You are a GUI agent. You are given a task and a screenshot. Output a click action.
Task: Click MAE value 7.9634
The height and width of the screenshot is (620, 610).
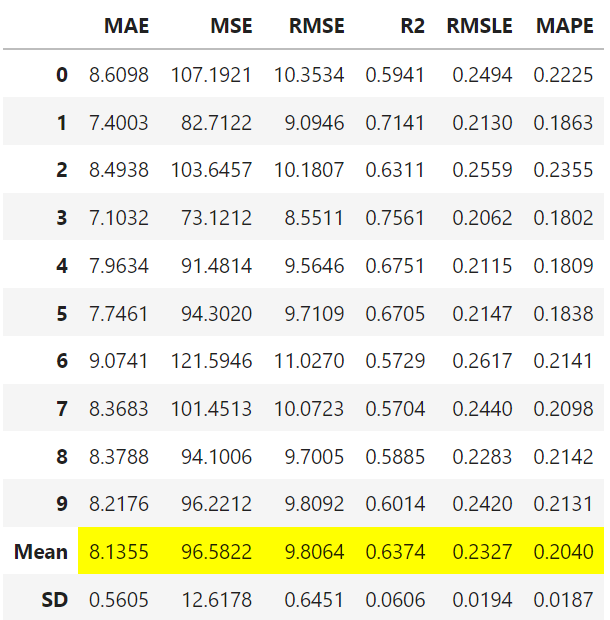pos(119,266)
